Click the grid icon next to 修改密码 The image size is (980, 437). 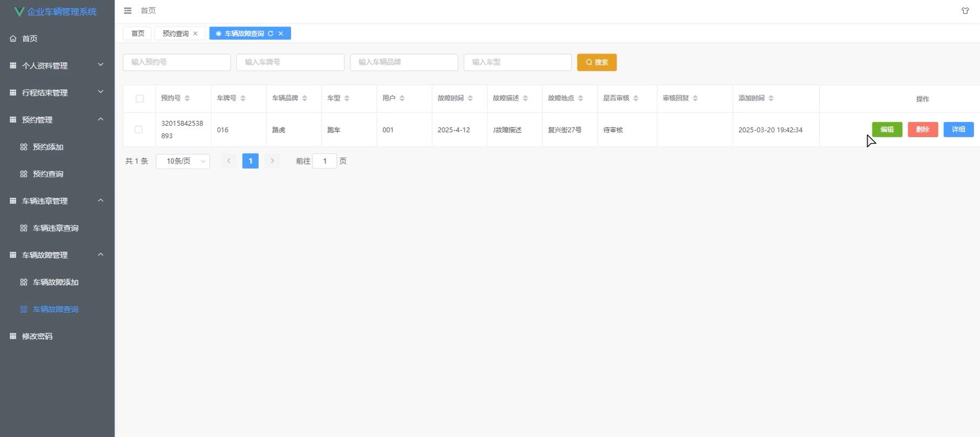13,336
